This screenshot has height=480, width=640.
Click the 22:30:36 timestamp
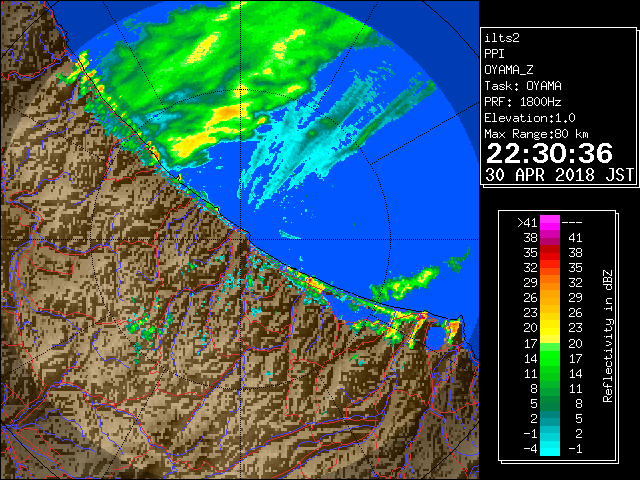[549, 153]
